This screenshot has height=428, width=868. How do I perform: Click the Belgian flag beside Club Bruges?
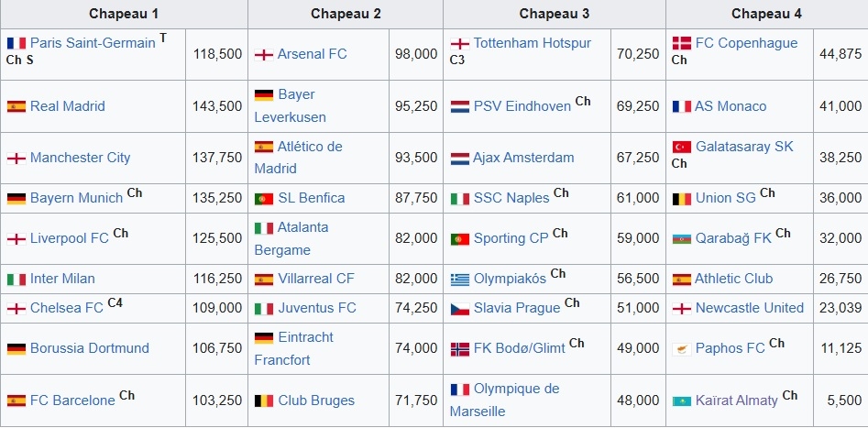(264, 401)
